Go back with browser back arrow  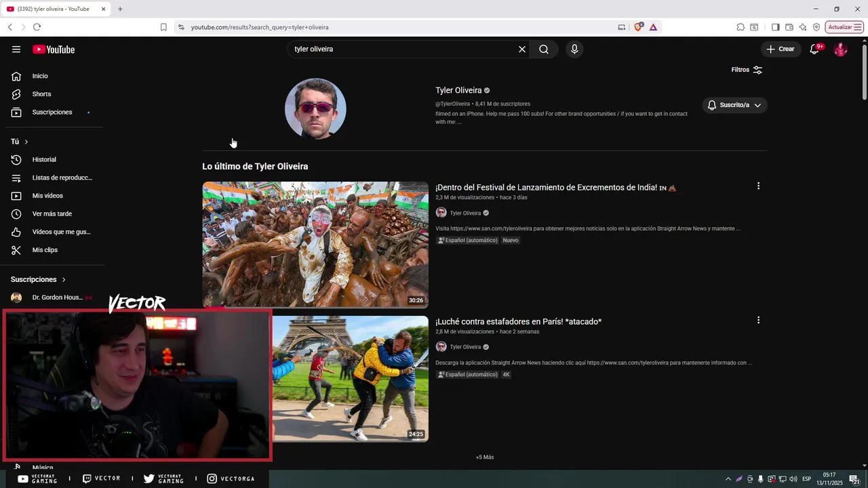(9, 27)
